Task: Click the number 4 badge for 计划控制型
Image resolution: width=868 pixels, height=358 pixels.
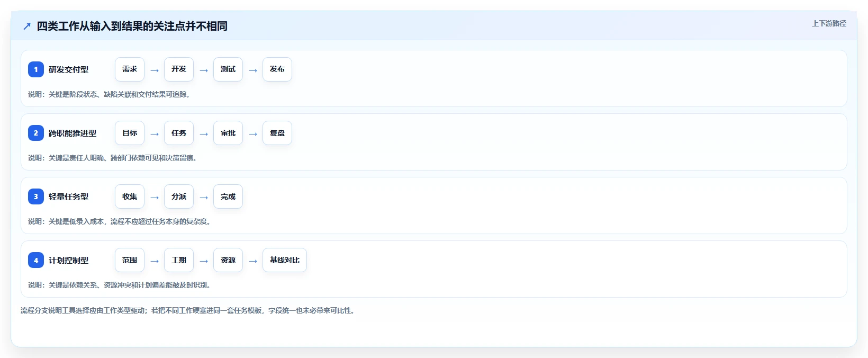Action: point(36,260)
